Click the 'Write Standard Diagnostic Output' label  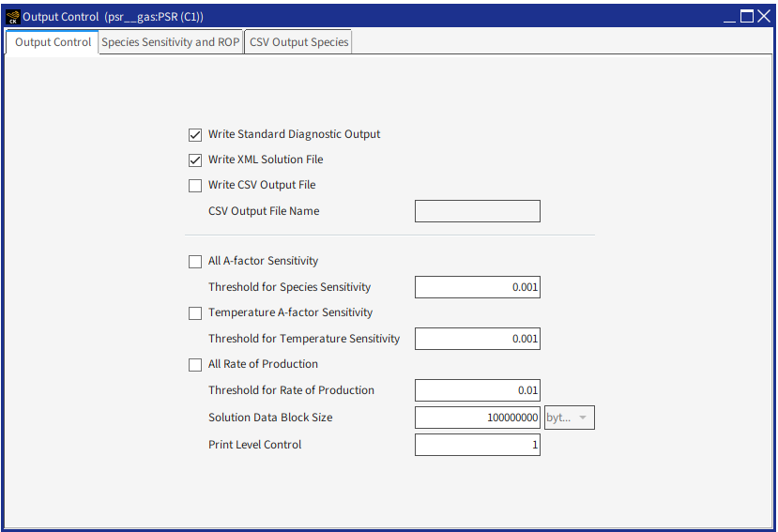click(295, 134)
